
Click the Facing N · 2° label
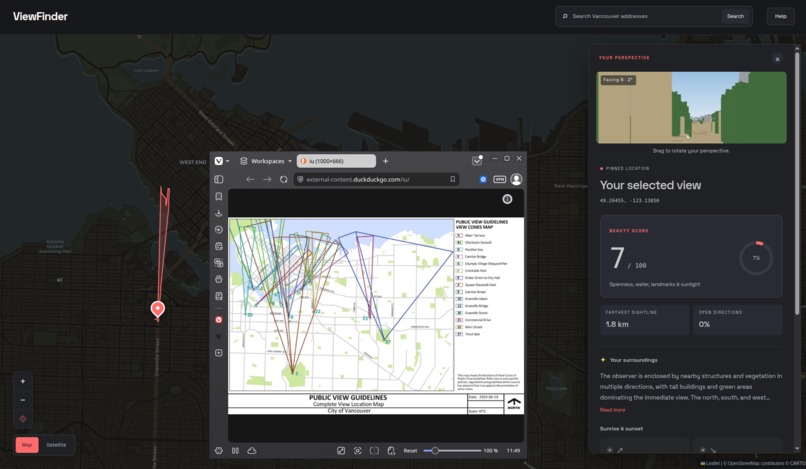point(617,80)
